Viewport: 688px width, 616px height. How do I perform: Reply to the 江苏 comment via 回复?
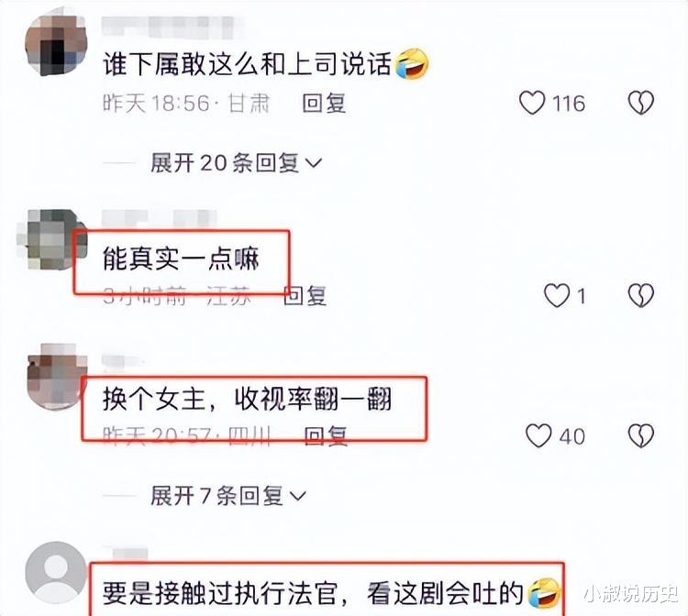coord(305,295)
